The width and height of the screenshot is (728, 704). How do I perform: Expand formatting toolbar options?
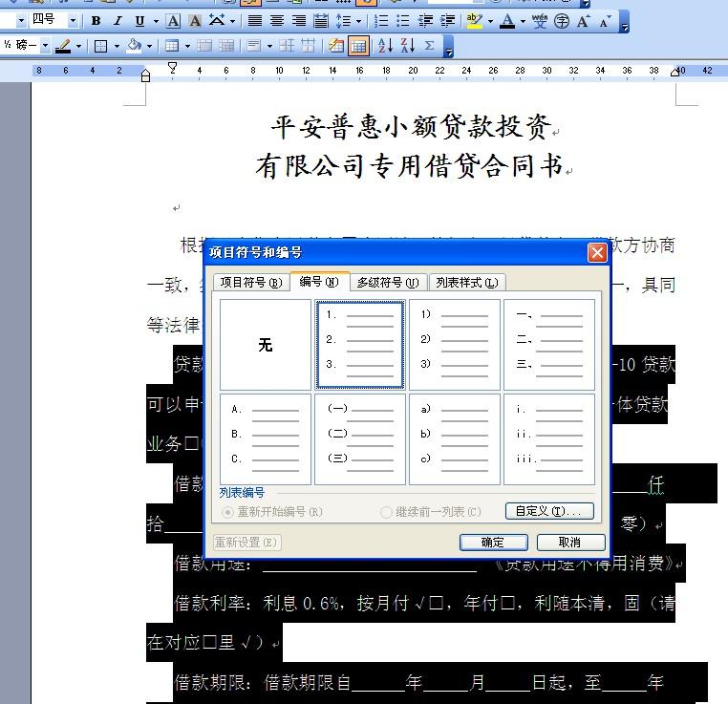pyautogui.click(x=625, y=21)
